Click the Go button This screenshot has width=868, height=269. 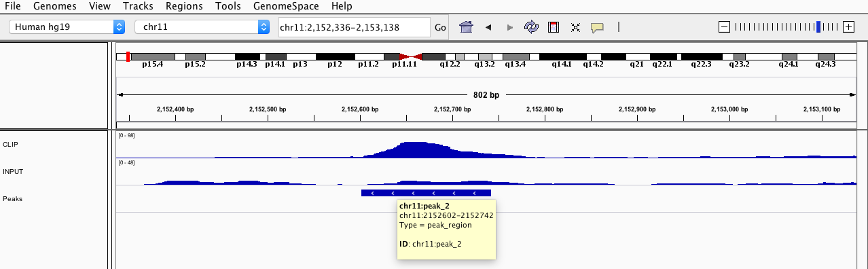(x=440, y=27)
